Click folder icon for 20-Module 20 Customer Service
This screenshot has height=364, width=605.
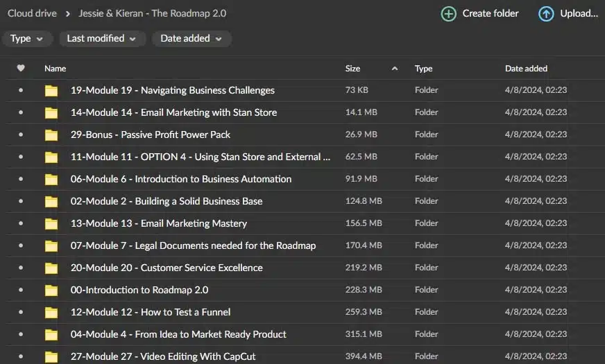[51, 268]
